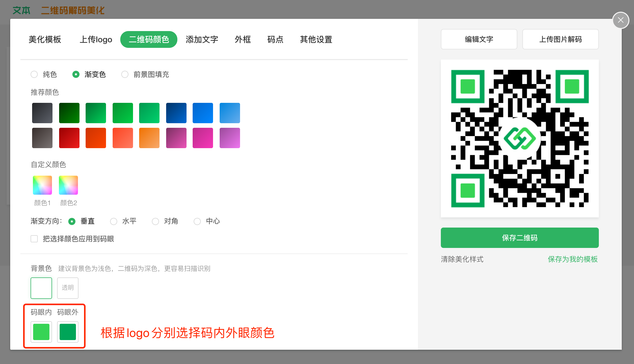Choose the light sky blue gradient swatch
Viewport: 634px width, 364px height.
(x=230, y=113)
